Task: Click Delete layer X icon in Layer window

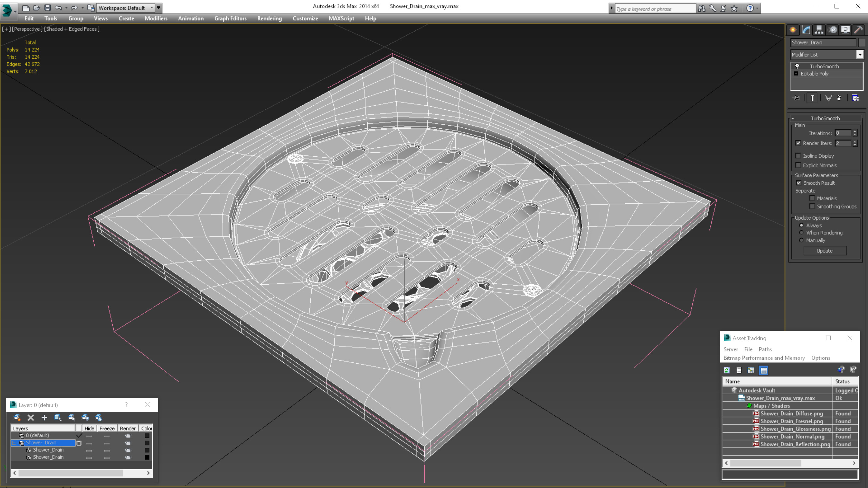Action: pos(31,418)
